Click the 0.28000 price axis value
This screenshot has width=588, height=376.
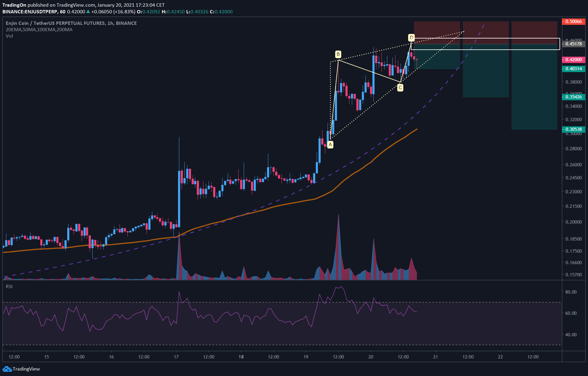pos(573,148)
